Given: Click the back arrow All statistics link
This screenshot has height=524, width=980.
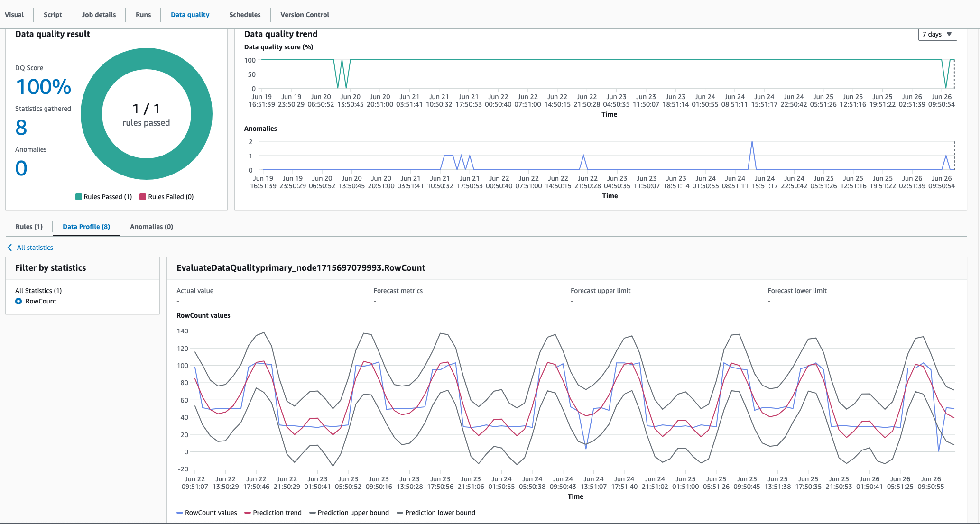Looking at the screenshot, I should (34, 248).
